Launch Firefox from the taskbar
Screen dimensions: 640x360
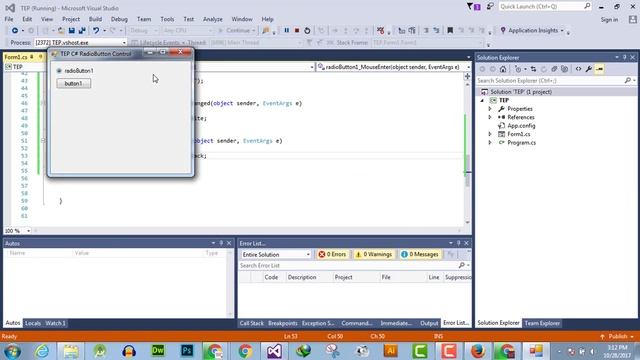(x=478, y=351)
